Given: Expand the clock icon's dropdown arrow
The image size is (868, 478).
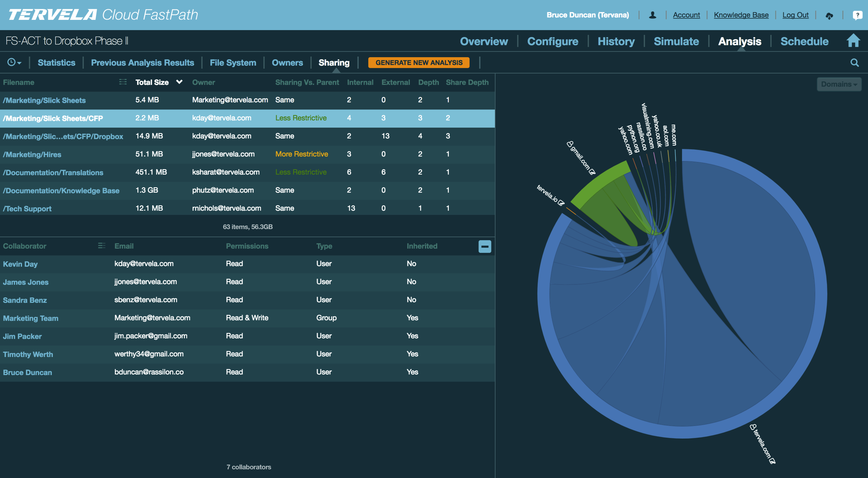Looking at the screenshot, I should click(x=19, y=63).
